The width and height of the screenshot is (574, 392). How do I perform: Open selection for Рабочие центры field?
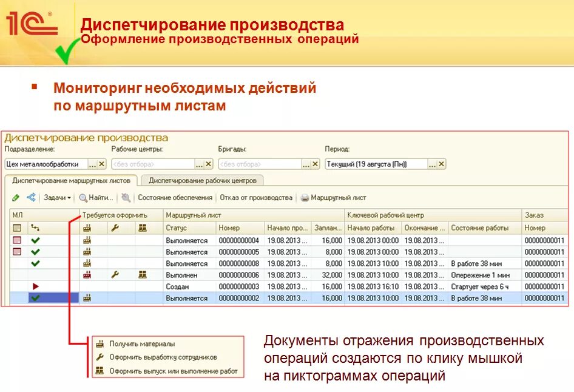point(199,164)
